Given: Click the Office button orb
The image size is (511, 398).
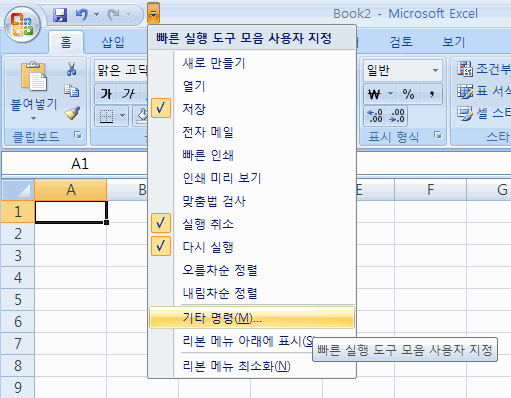Looking at the screenshot, I should [x=22, y=25].
